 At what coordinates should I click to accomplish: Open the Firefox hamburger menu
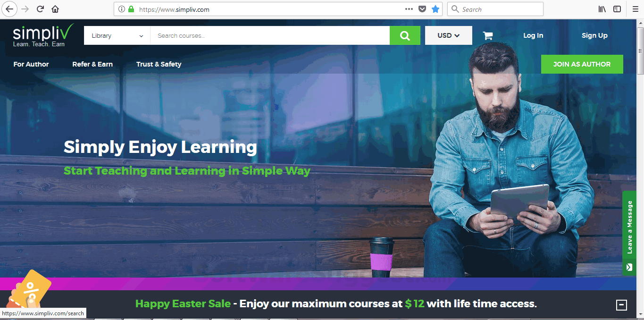635,9
